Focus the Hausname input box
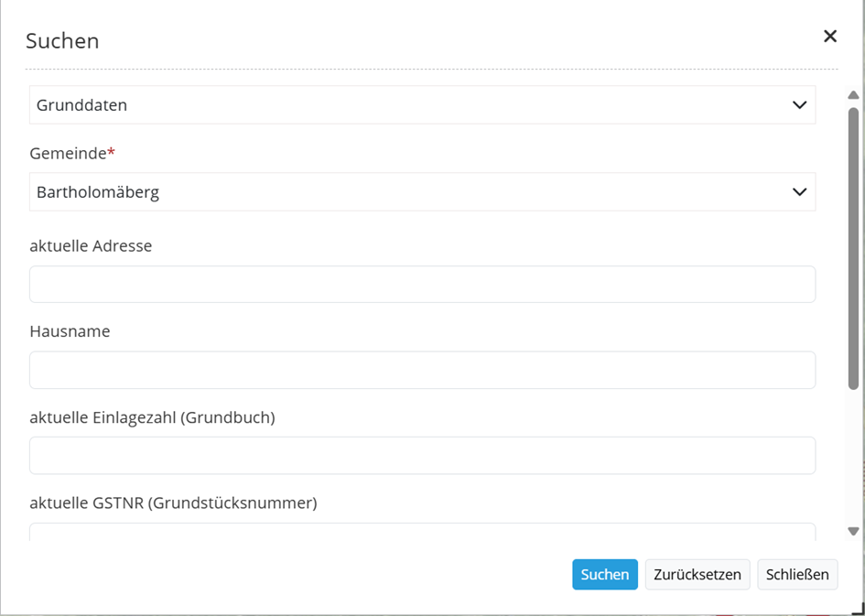 [422, 370]
